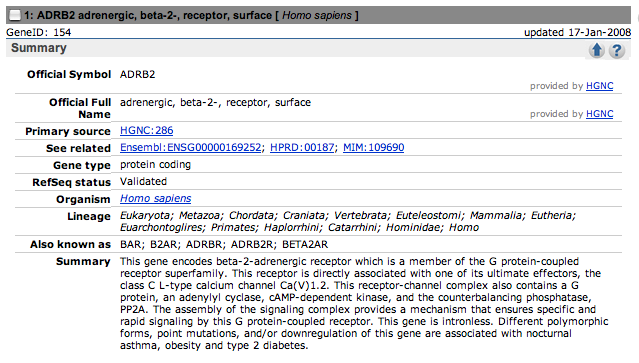Go to the MIM:109690 link

tap(373, 147)
